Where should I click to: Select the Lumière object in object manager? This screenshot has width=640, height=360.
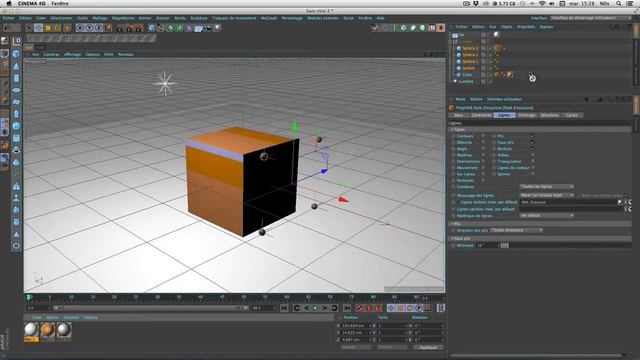click(466, 81)
